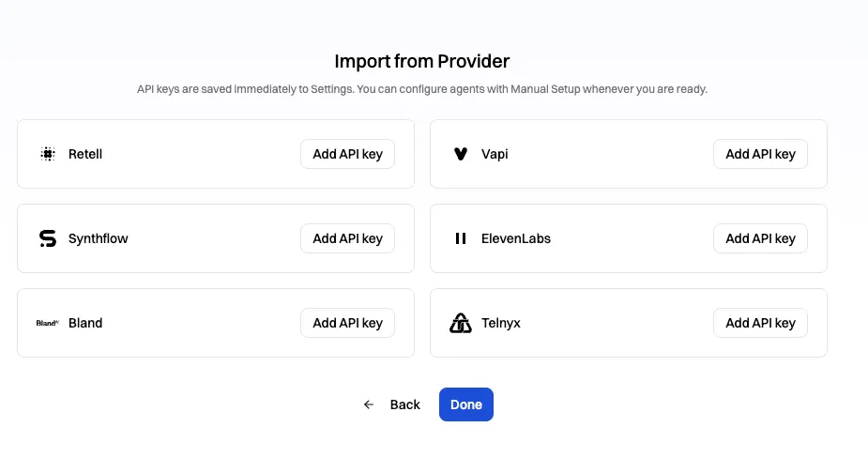Screen dimensions: 868x473
Task: Click the Bland provider logo icon
Action: point(48,323)
